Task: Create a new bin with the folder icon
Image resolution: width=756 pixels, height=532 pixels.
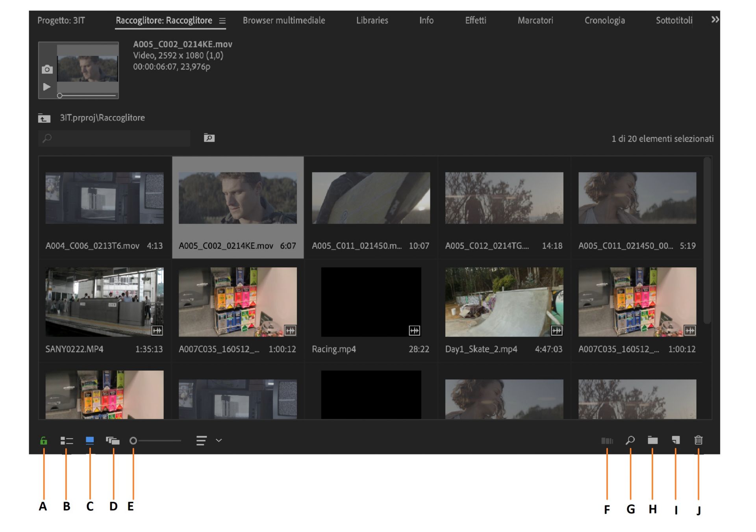Action: tap(652, 440)
